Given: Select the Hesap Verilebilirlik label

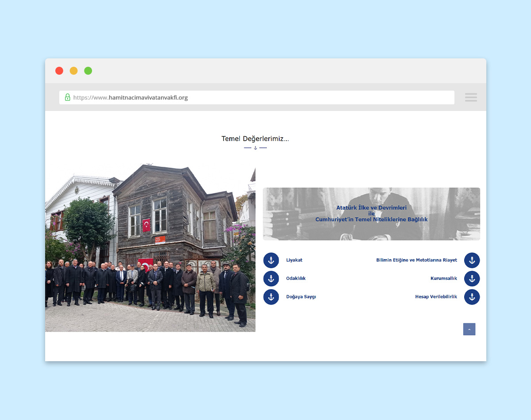Looking at the screenshot, I should [436, 297].
